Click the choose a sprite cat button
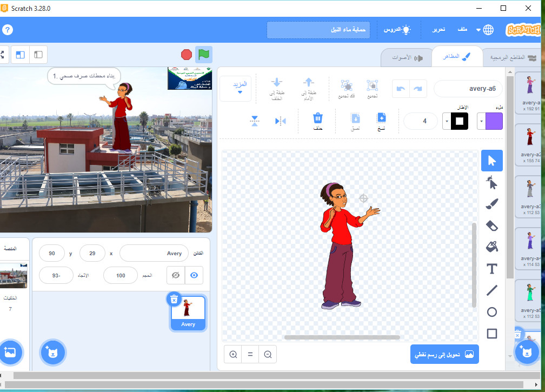Image resolution: width=545 pixels, height=392 pixels. (x=52, y=353)
